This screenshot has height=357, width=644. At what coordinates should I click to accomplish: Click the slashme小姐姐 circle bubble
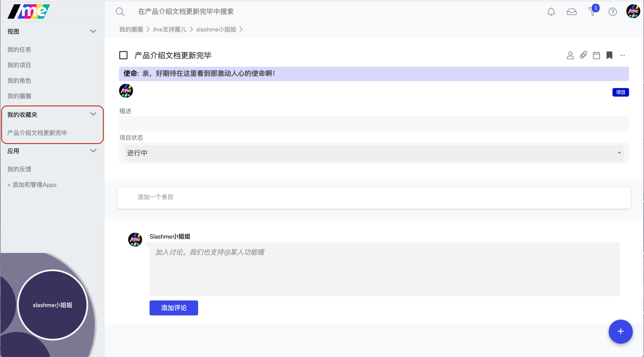[x=53, y=305]
